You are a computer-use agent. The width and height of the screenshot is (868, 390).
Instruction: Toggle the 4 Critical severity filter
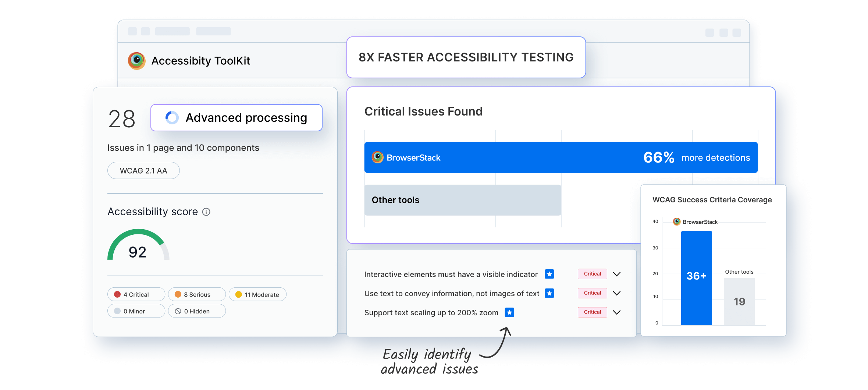[x=136, y=294]
